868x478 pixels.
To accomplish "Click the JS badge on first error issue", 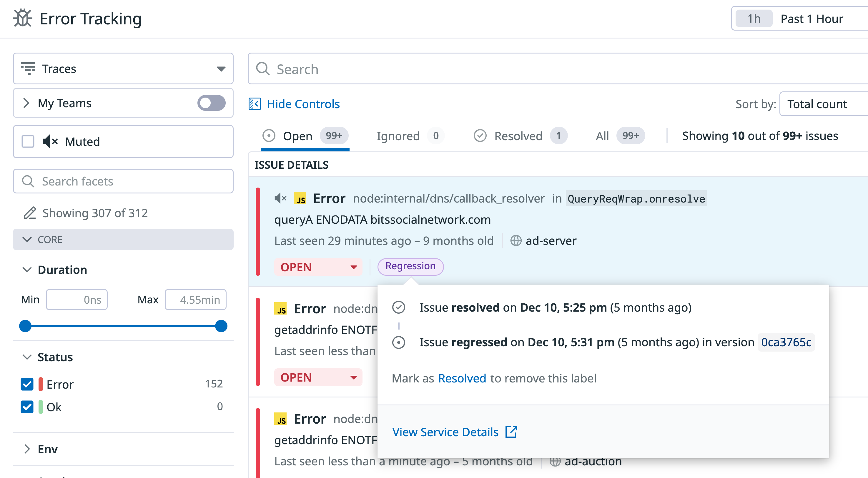I will pyautogui.click(x=300, y=199).
